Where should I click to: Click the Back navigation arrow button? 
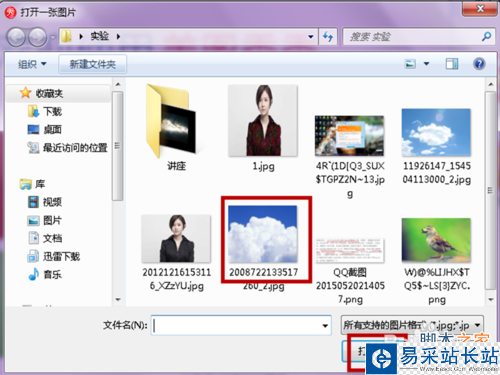pyautogui.click(x=16, y=37)
